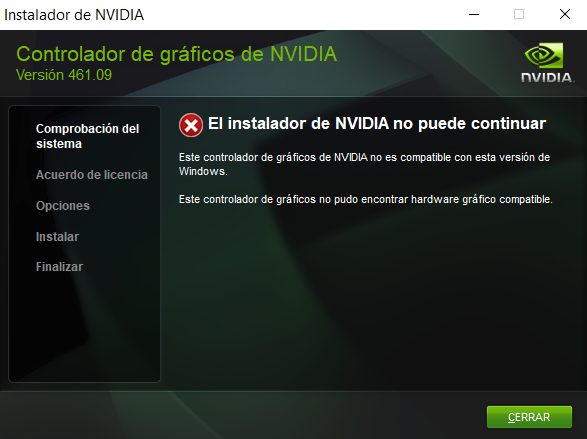Select the Acuerdo de licencia step

[x=92, y=175]
